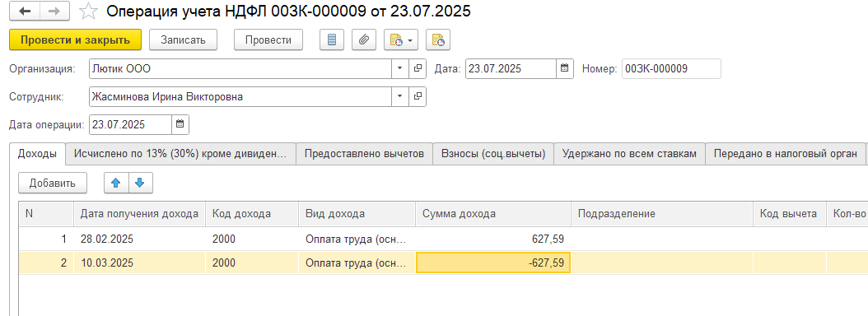Add document to favorites with star
The width and height of the screenshot is (868, 316).
point(89,11)
